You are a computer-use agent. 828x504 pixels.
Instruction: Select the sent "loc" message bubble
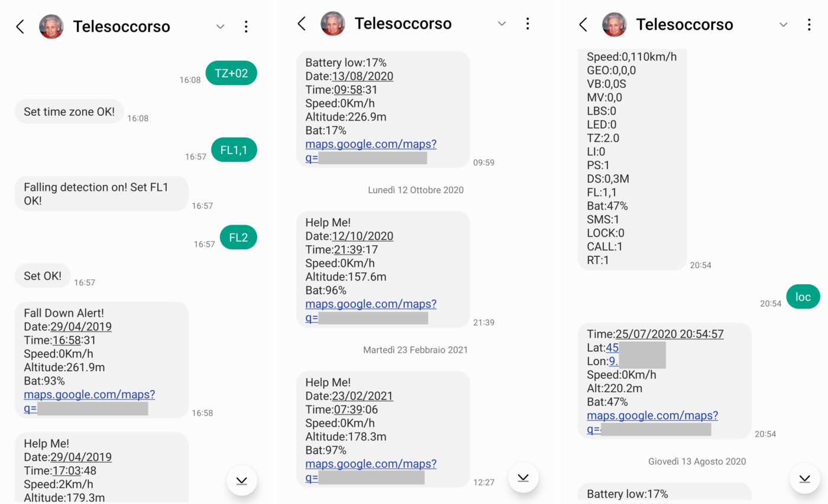click(x=803, y=297)
